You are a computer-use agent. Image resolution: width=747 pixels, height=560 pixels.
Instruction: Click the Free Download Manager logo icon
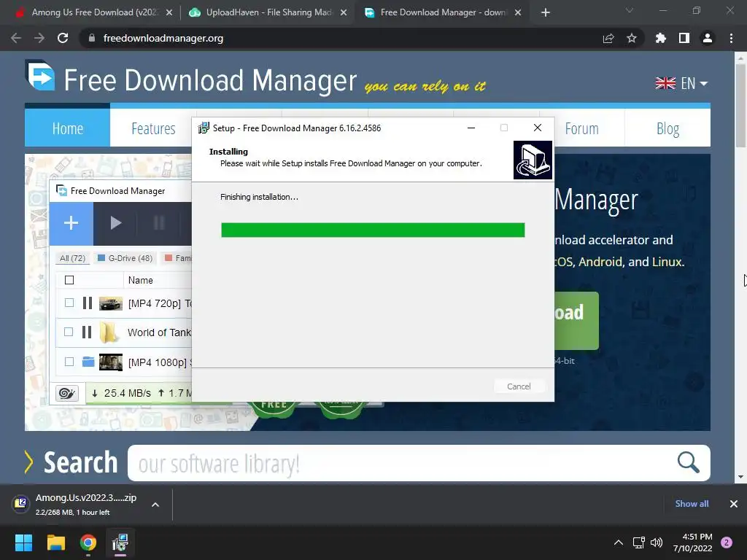coord(41,75)
